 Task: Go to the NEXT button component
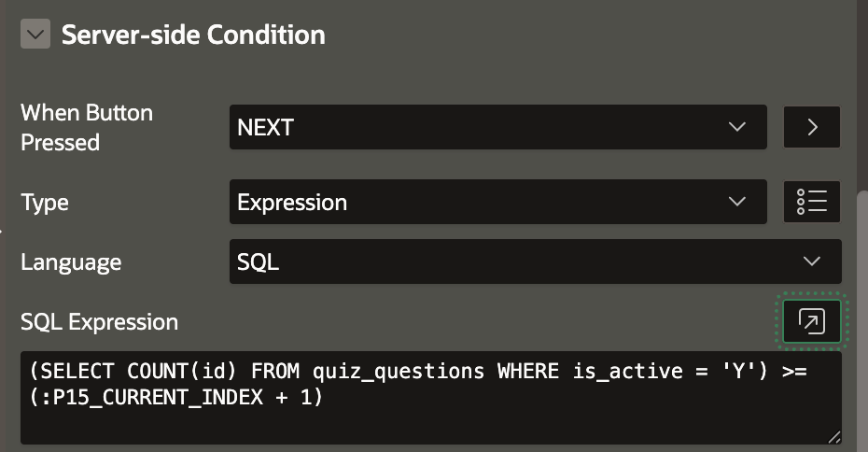pyautogui.click(x=812, y=127)
